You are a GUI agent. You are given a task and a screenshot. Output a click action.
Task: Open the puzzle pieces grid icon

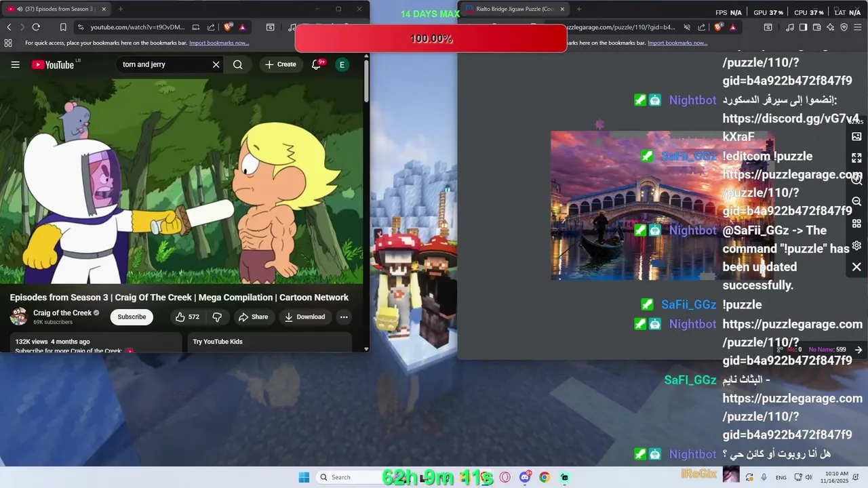point(856,224)
